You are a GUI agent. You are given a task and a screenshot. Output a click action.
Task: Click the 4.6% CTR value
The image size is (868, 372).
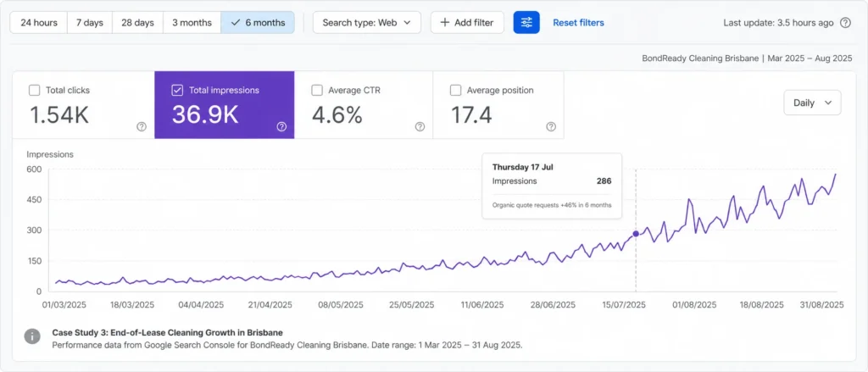coord(337,114)
